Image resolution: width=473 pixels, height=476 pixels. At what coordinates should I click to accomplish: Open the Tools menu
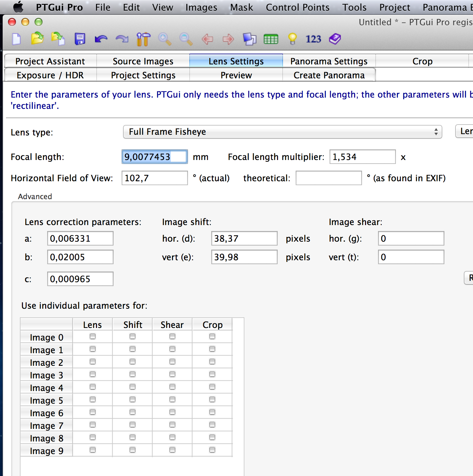354,7
